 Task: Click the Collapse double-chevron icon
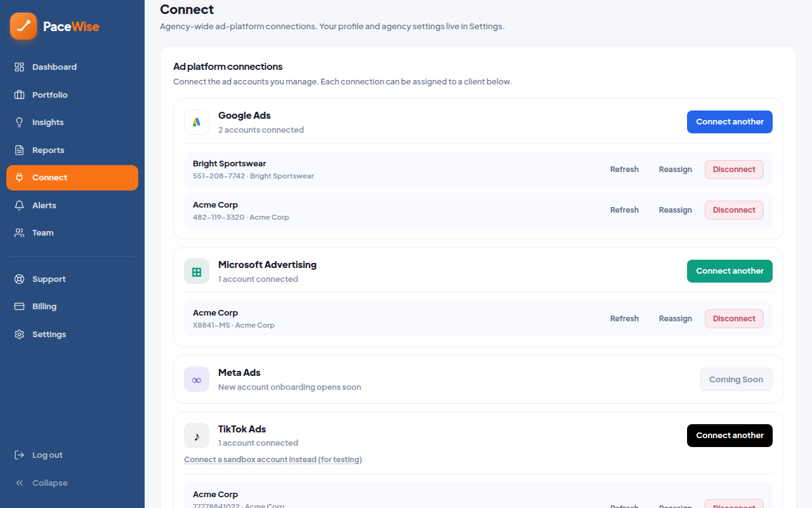(x=20, y=483)
